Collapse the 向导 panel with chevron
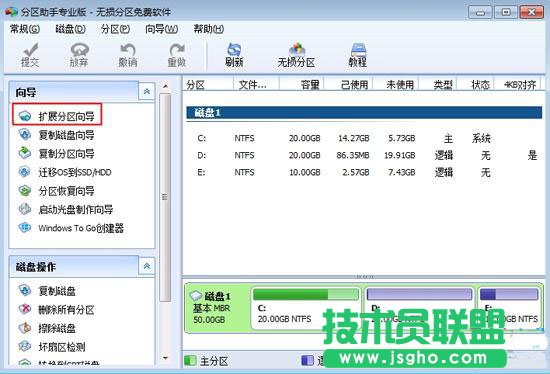The height and width of the screenshot is (374, 550). pos(147,92)
